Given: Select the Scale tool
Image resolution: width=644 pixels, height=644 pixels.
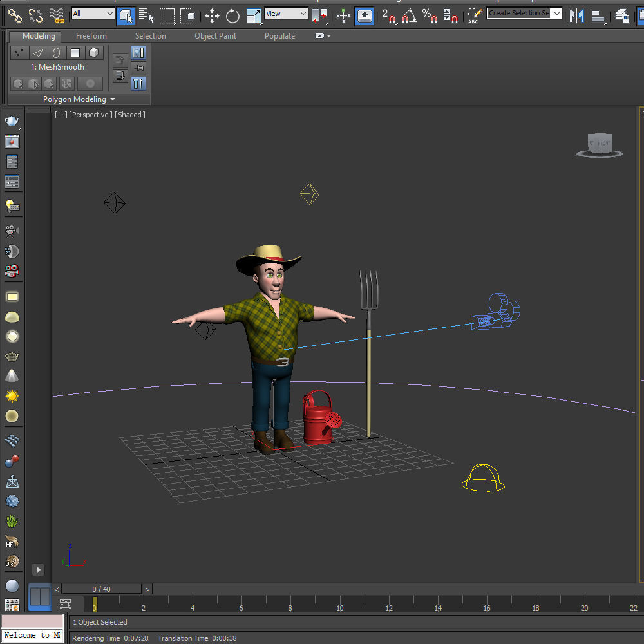Looking at the screenshot, I should point(254,16).
